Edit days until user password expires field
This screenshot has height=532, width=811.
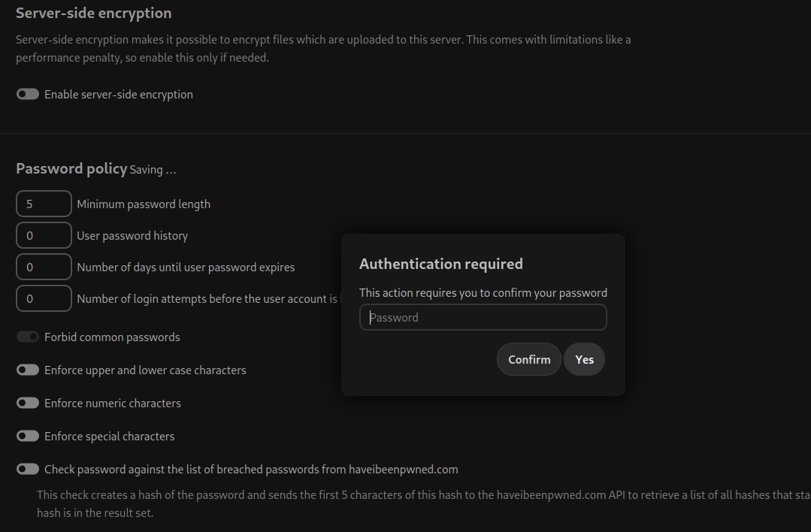point(43,267)
